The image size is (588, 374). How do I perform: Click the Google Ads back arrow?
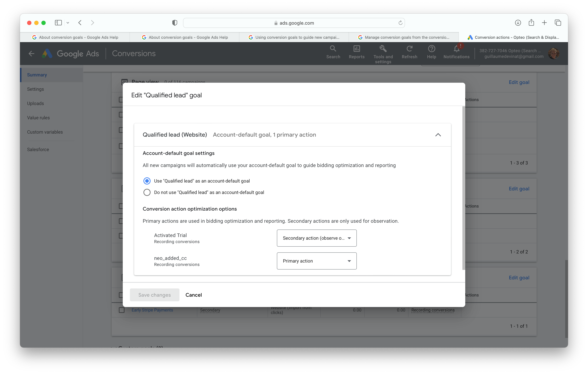coord(31,54)
